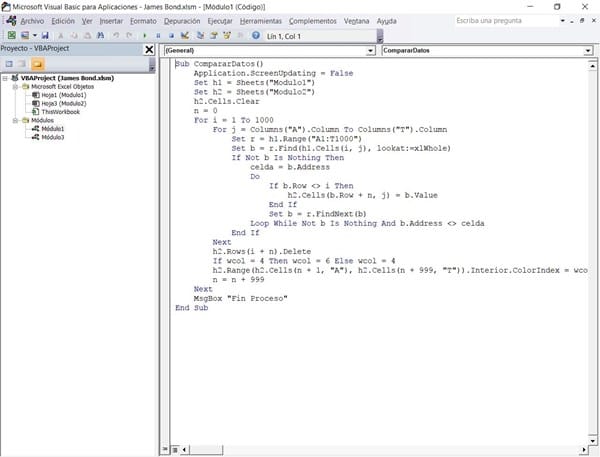Screen dimensions: 600x457
Task: Click the View Microsoft Excel icon
Action: (9, 35)
